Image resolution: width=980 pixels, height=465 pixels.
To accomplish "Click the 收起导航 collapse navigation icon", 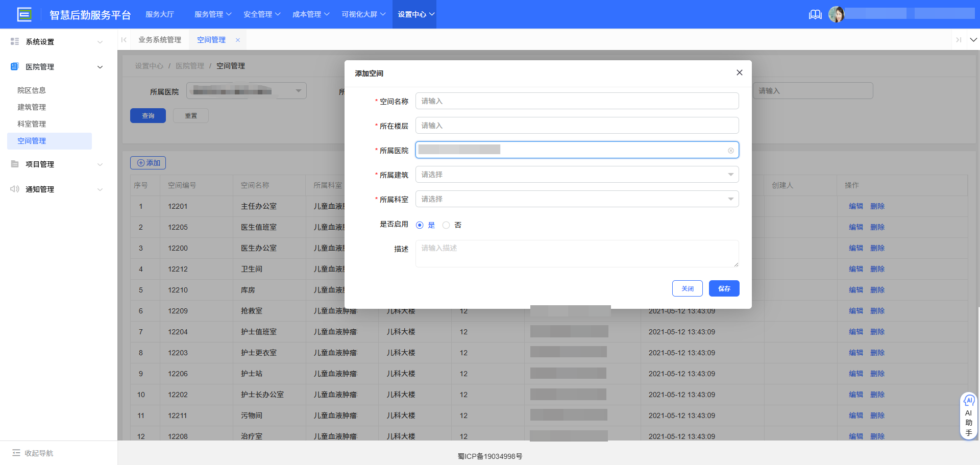I will (x=16, y=453).
